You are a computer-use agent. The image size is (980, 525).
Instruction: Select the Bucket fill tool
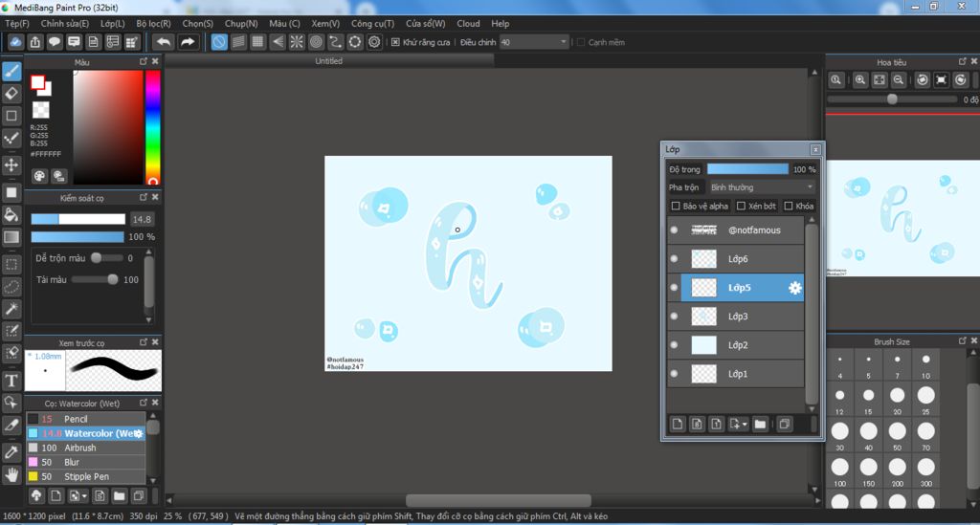point(11,215)
